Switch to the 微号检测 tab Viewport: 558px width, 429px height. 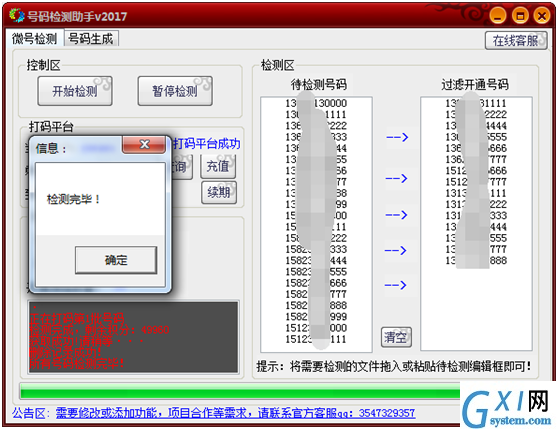pyautogui.click(x=34, y=38)
